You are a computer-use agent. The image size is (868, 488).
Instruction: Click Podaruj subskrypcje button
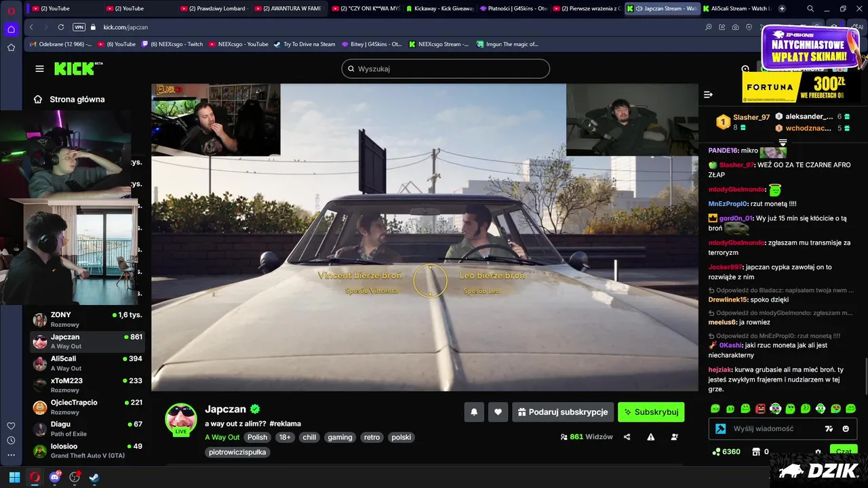pos(563,411)
